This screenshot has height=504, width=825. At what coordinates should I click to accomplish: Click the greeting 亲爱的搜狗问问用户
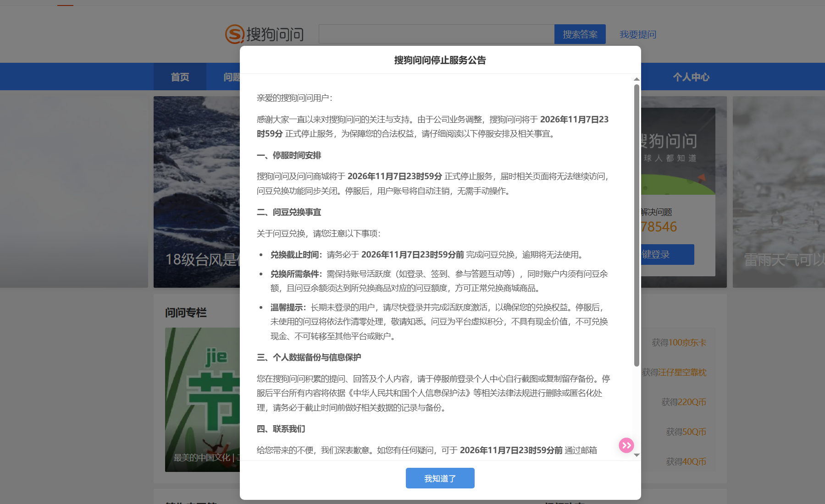point(294,98)
